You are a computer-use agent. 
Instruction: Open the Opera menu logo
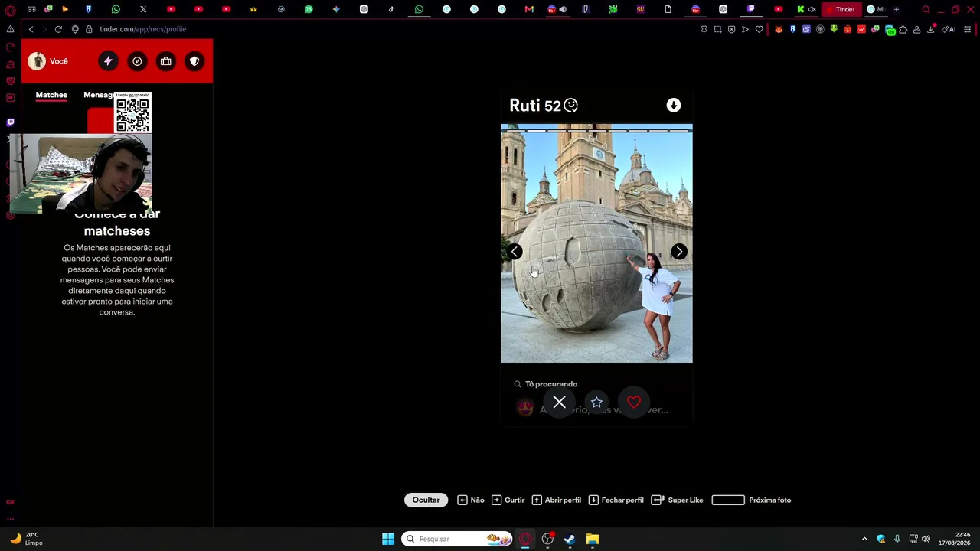(x=10, y=10)
